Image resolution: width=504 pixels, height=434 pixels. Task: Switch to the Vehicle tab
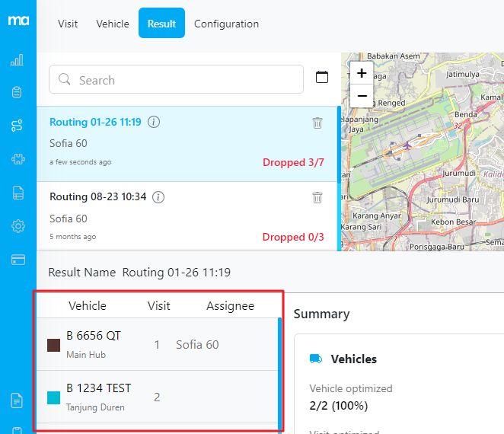113,24
